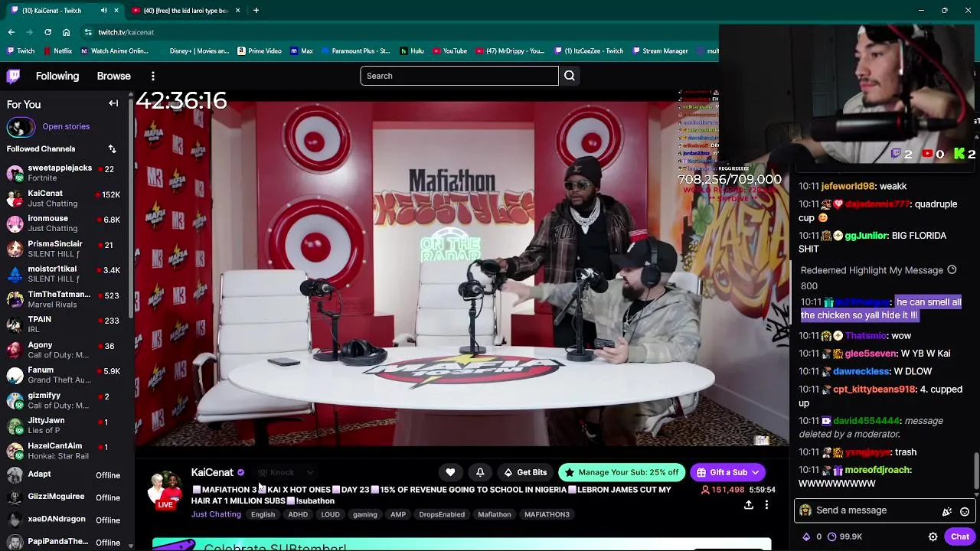Open TimTheTatman channel in sidebar
This screenshot has width=980, height=551.
click(64, 299)
